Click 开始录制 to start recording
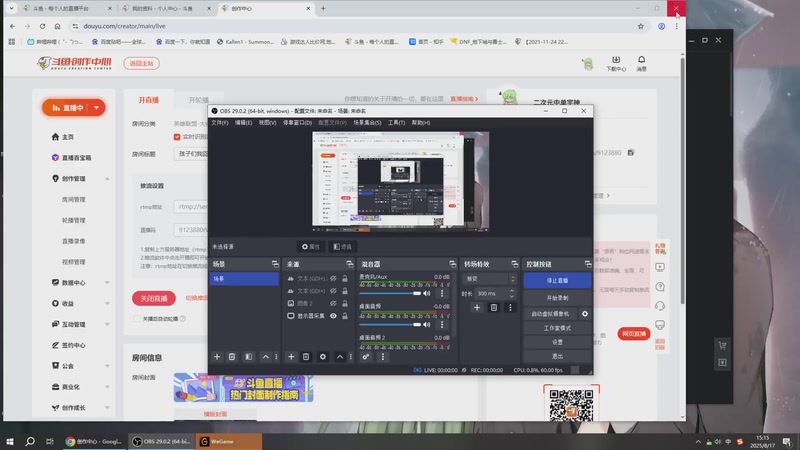Screen dimensions: 800x450 (557, 298)
